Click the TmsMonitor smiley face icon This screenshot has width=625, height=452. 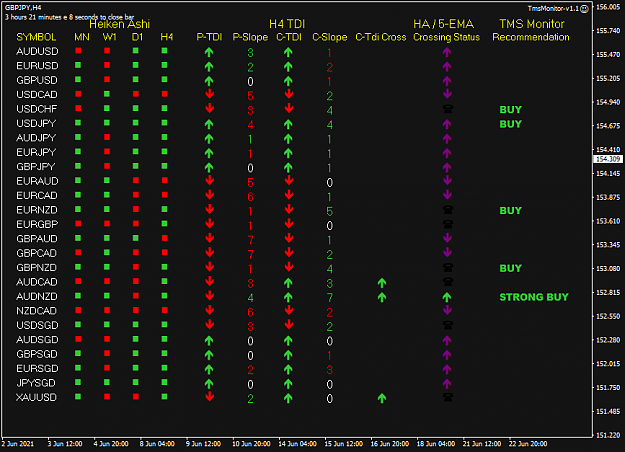(x=584, y=9)
